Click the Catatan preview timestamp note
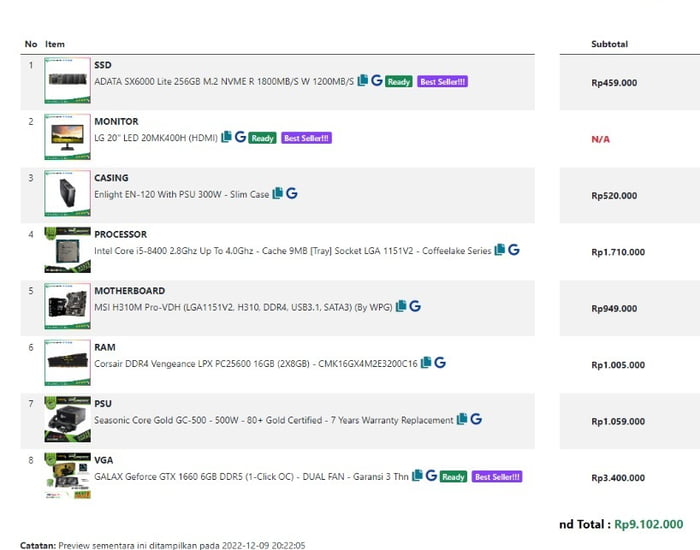This screenshot has width=700, height=550. (163, 546)
